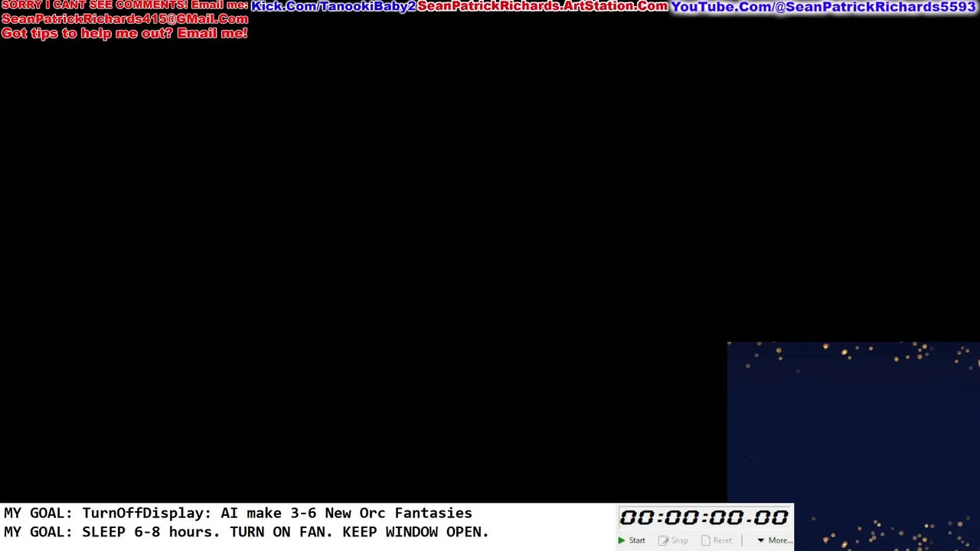Click the Reset button in stopwatch
Viewport: 980px width, 551px height.
coord(717,540)
